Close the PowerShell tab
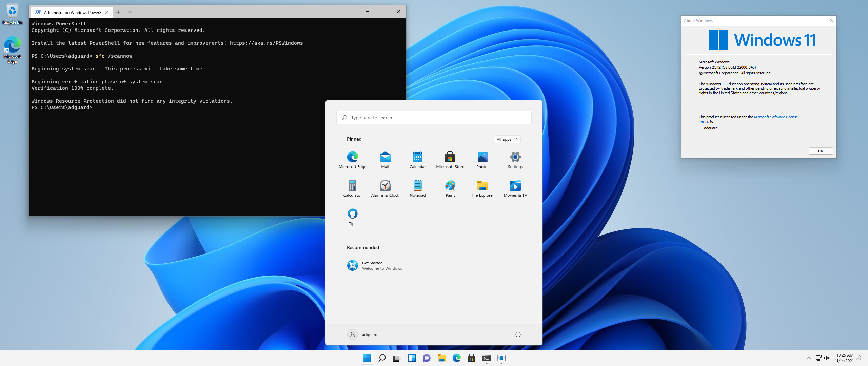The width and height of the screenshot is (868, 366). coord(107,12)
